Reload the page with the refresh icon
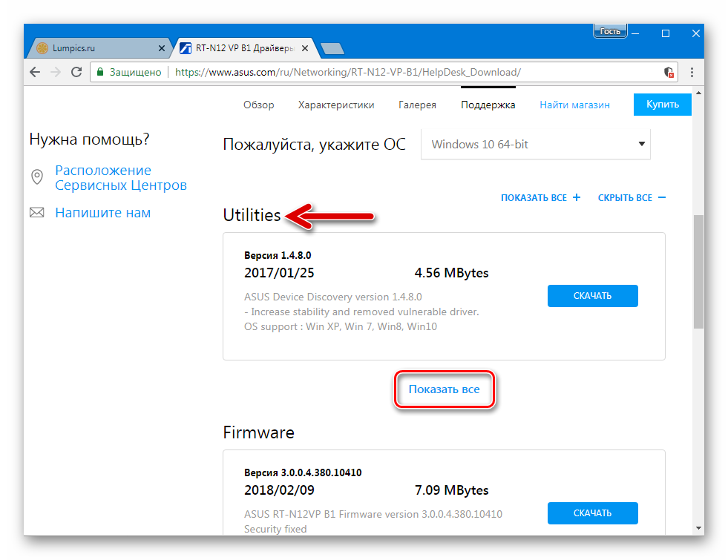Screen dimensions: 728x560 click(x=76, y=72)
